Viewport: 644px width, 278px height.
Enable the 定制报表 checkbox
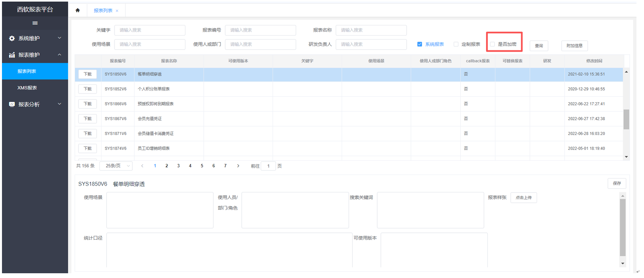pos(456,44)
